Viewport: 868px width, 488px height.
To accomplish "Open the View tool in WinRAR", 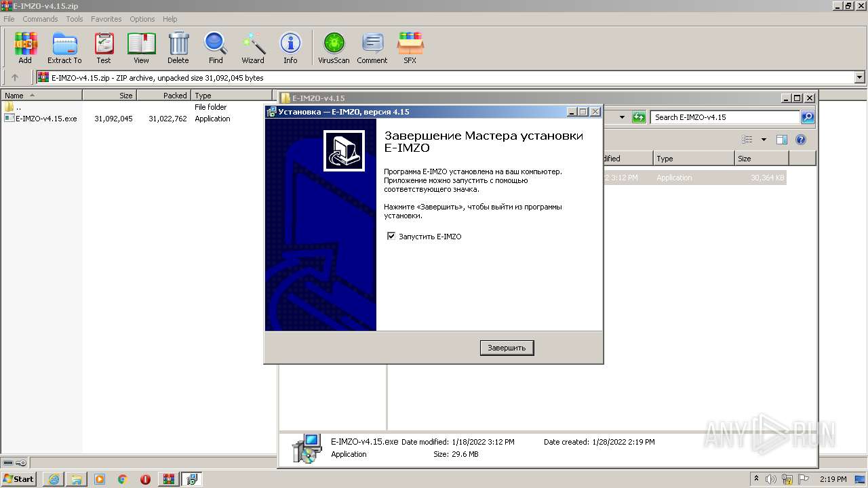I will point(141,48).
